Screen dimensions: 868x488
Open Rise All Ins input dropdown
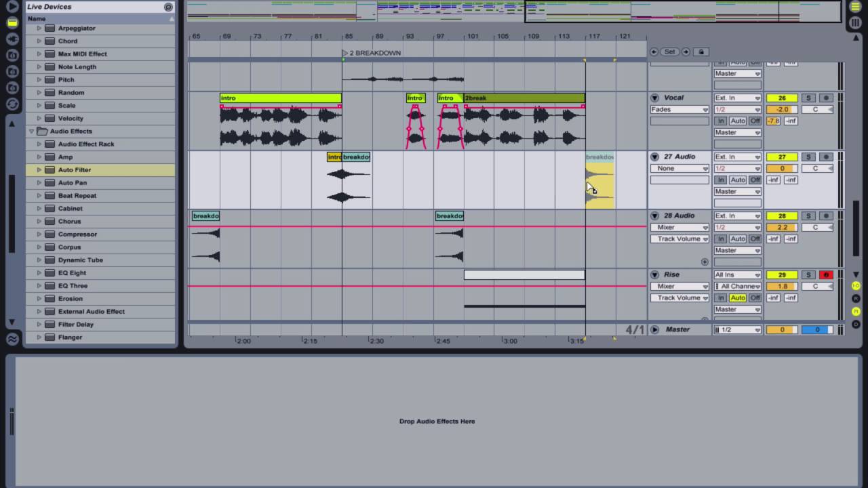coord(738,274)
